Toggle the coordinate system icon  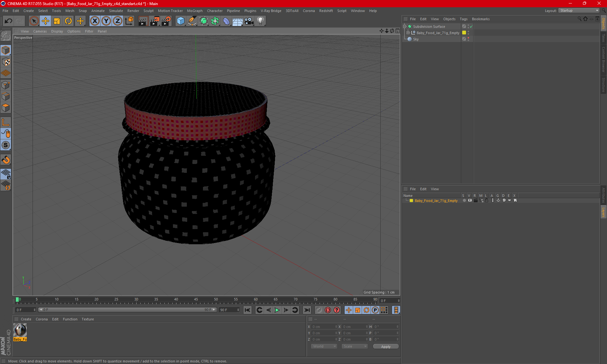click(129, 21)
